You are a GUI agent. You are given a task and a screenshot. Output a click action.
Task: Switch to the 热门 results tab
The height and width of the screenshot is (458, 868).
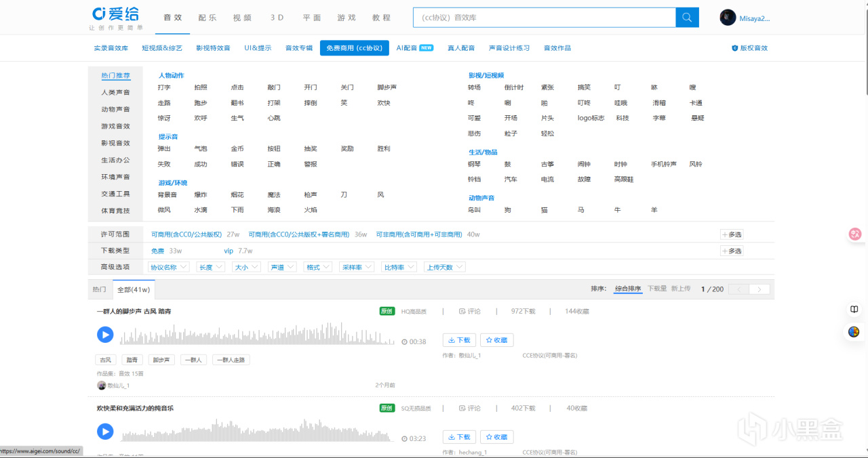(100, 289)
